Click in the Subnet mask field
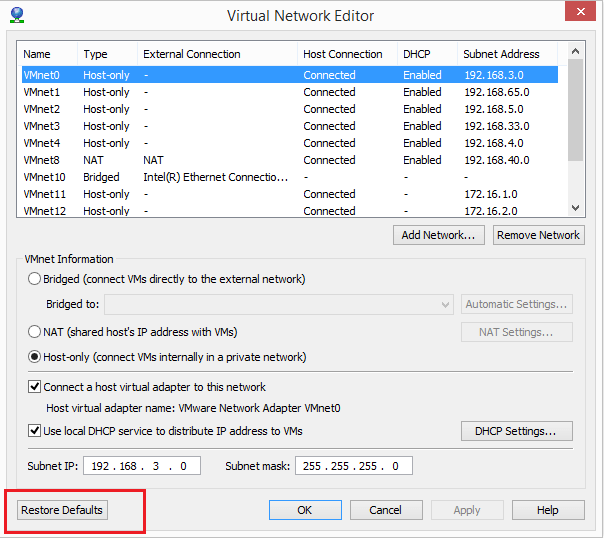Image resolution: width=604 pixels, height=538 pixels. (354, 466)
